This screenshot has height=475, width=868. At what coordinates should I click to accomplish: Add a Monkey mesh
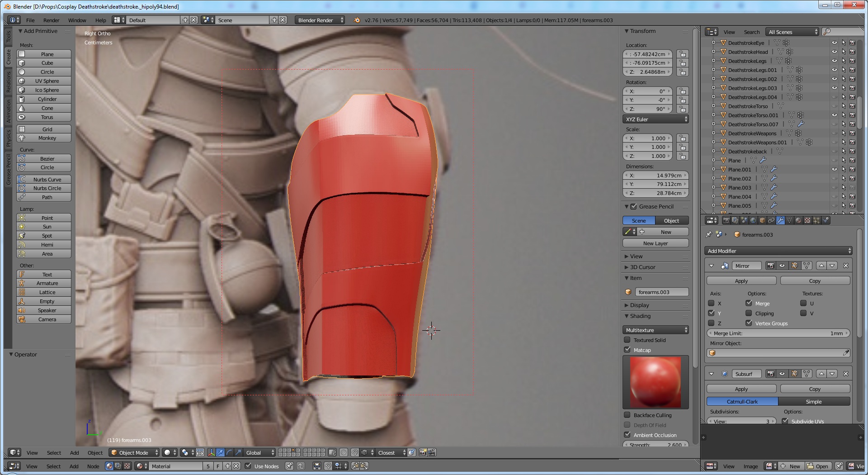[x=44, y=138]
